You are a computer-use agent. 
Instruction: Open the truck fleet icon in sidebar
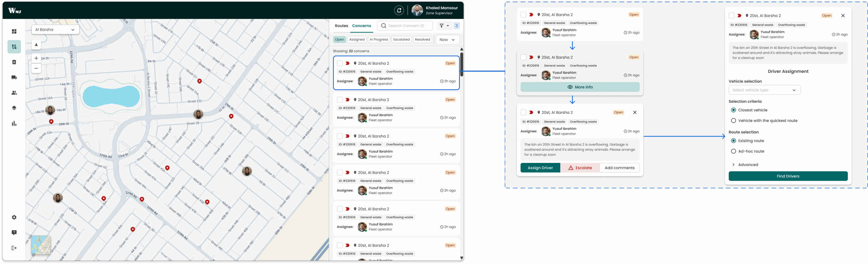(14, 78)
